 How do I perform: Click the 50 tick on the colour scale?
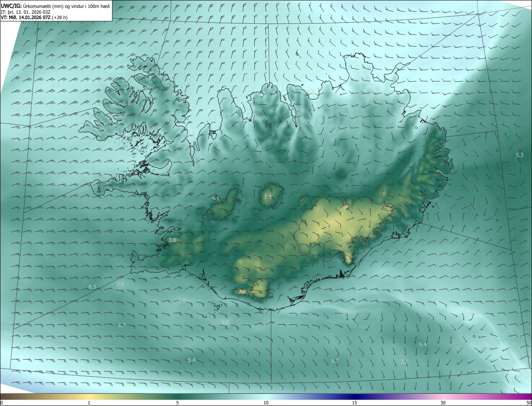[528, 403]
